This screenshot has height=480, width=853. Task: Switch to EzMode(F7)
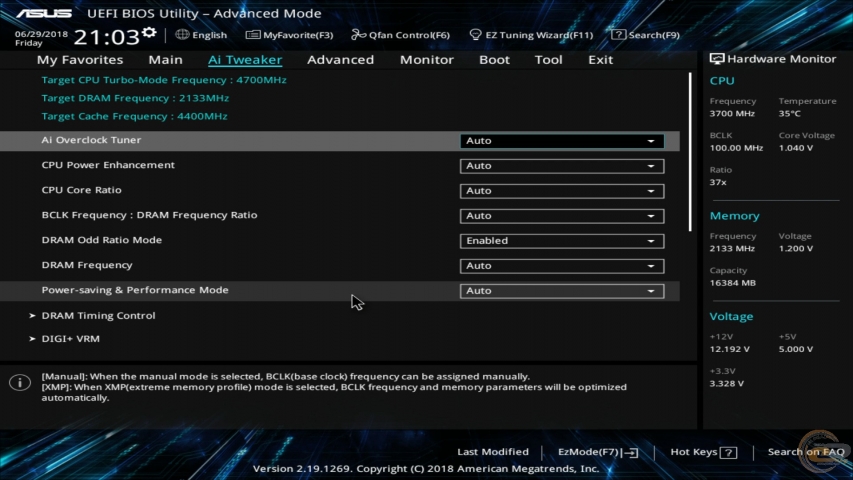[598, 452]
